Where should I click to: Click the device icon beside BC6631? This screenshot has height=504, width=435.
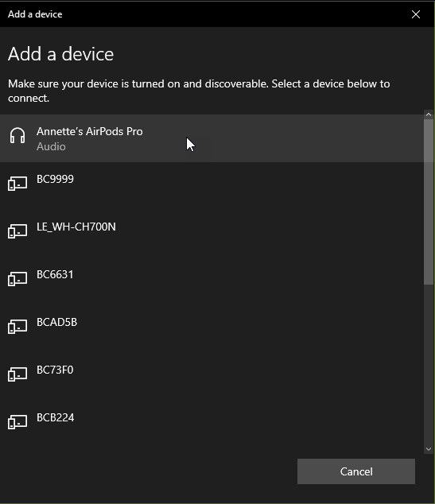coord(17,279)
